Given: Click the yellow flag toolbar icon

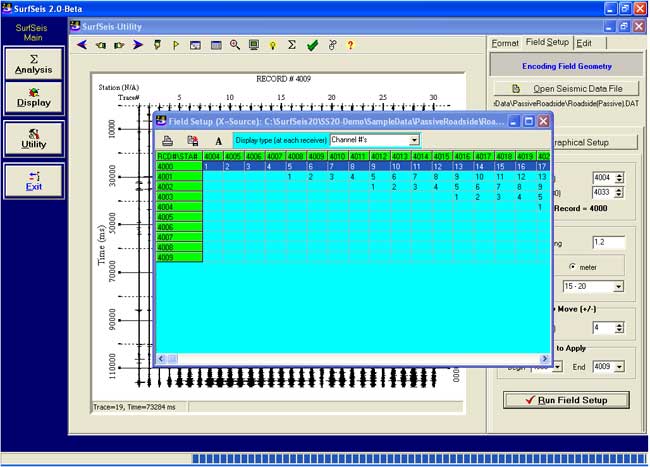Looking at the screenshot, I should click(176, 45).
